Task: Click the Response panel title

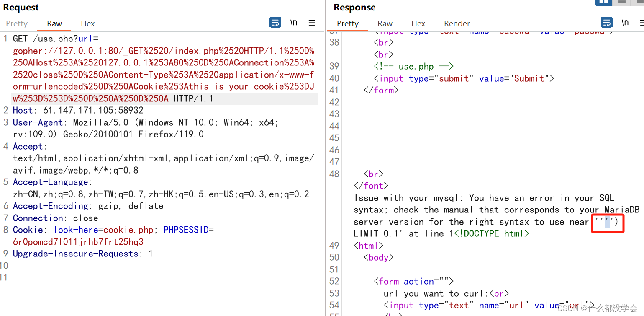Action: click(x=354, y=8)
